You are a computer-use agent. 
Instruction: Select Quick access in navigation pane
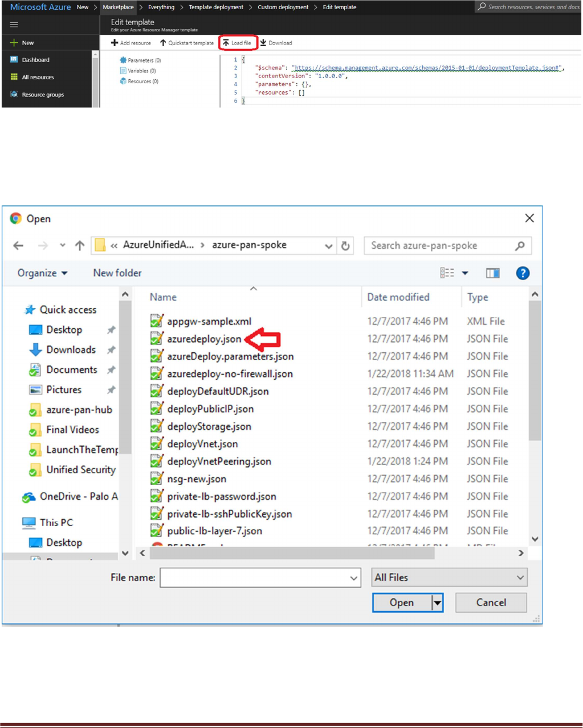click(x=62, y=310)
